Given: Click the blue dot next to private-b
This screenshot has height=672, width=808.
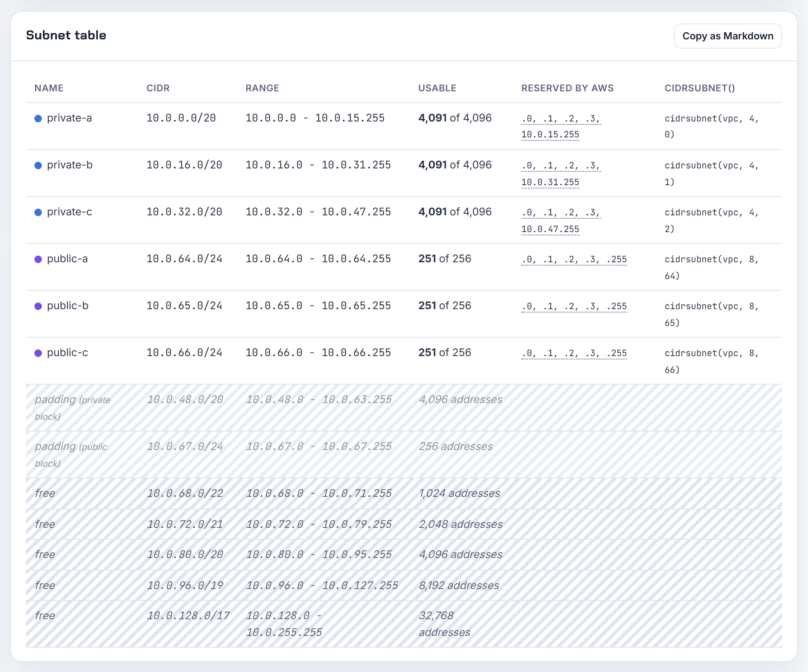Looking at the screenshot, I should [x=38, y=165].
